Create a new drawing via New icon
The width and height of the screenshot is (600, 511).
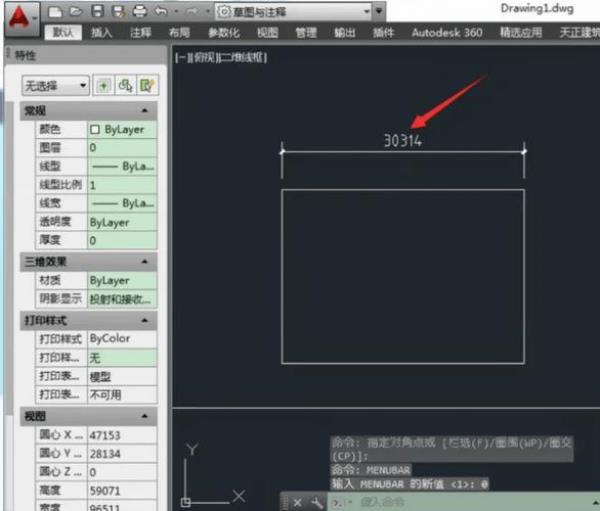55,11
